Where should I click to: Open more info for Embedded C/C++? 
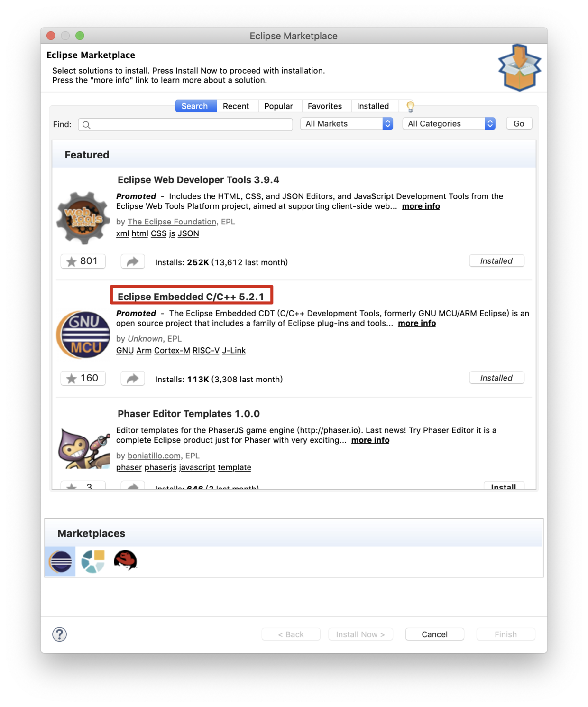[x=417, y=323]
